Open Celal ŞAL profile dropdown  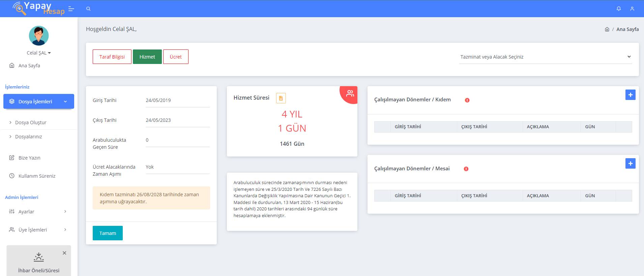tap(39, 53)
